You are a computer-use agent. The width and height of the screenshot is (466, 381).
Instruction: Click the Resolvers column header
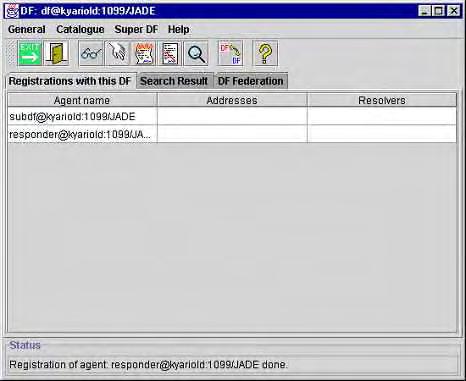click(x=382, y=100)
